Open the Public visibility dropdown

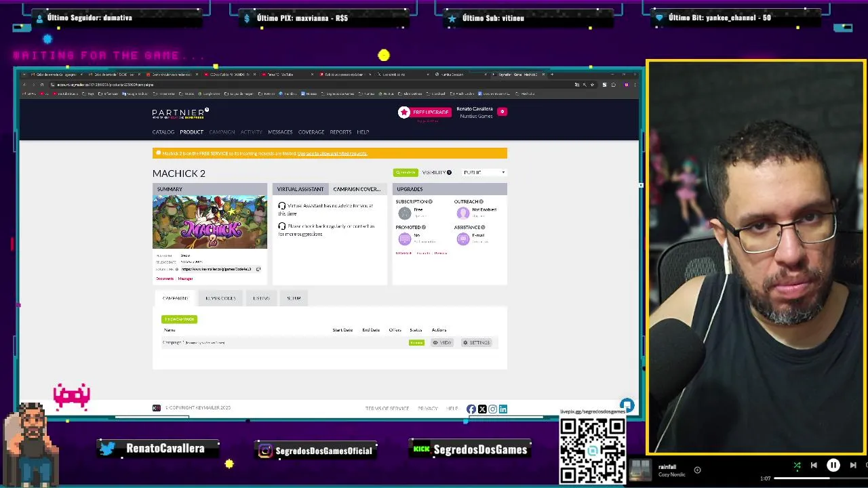(484, 172)
